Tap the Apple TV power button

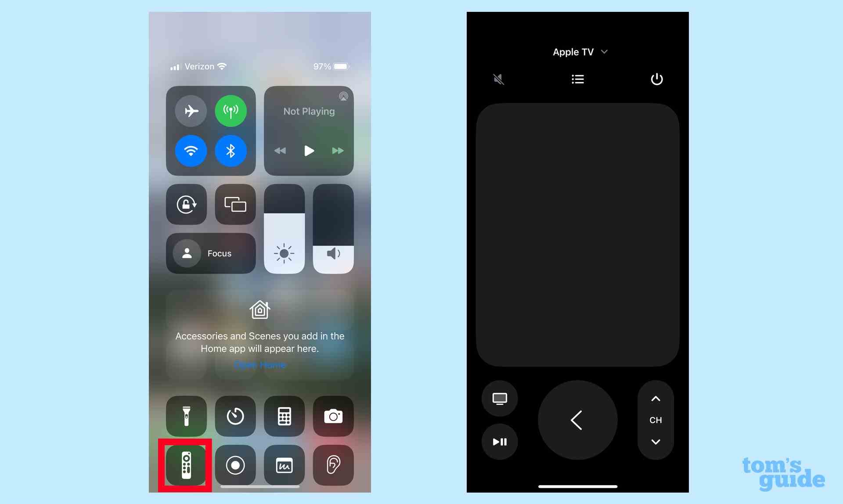click(x=657, y=79)
